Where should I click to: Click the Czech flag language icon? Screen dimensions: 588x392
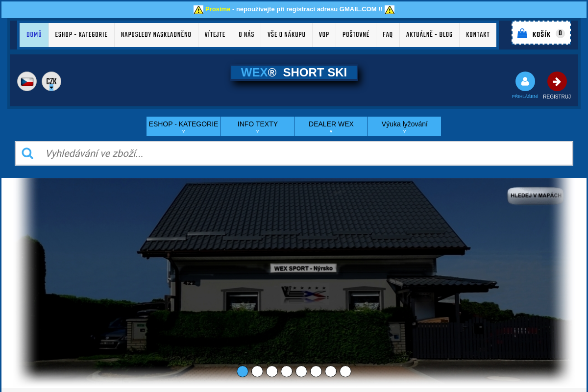pos(27,81)
